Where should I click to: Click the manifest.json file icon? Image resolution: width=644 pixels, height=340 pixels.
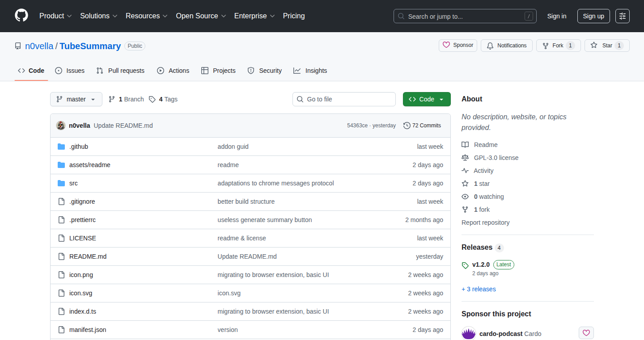click(x=61, y=330)
